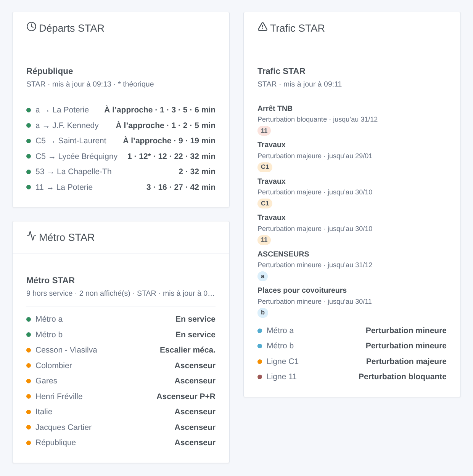
Task: Select the Italie station row
Action: click(x=121, y=412)
